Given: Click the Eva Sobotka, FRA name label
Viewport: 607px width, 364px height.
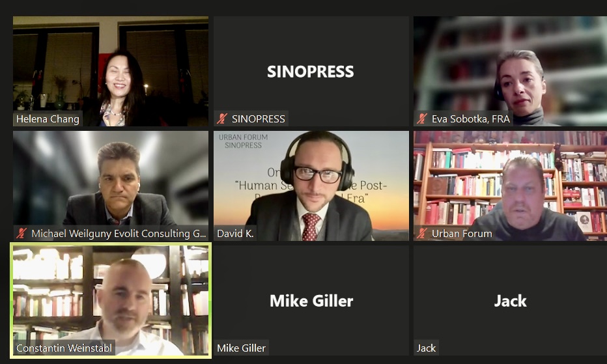Looking at the screenshot, I should [x=471, y=119].
